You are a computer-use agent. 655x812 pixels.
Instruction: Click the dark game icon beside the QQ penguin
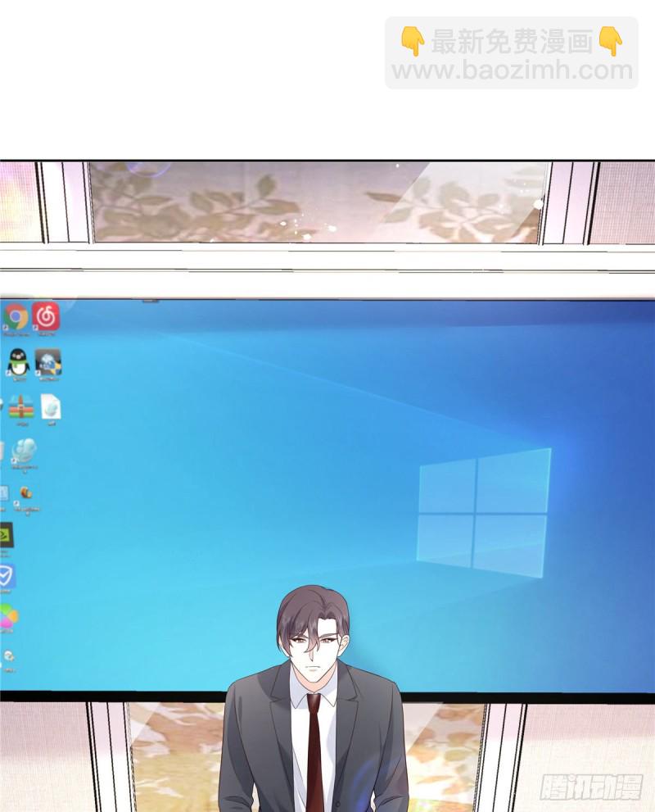[x=47, y=361]
